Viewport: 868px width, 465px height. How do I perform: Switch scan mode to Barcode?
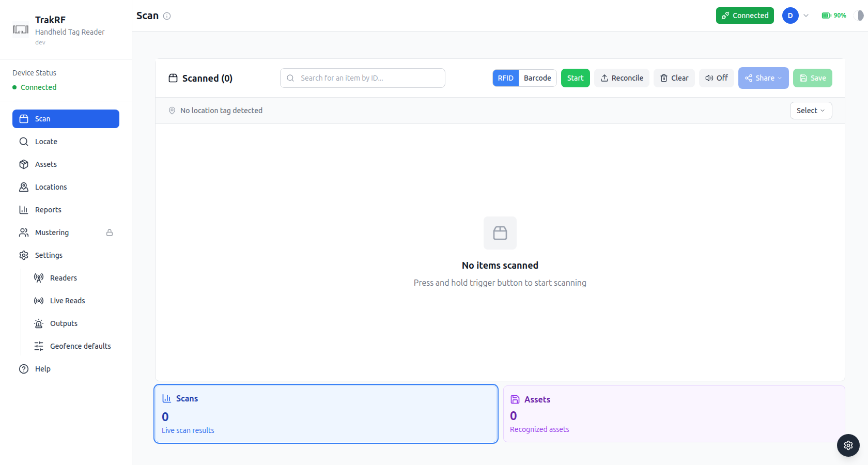coord(537,78)
